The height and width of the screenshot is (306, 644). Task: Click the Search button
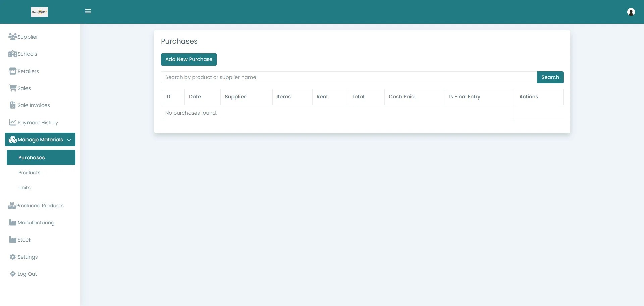tap(550, 77)
